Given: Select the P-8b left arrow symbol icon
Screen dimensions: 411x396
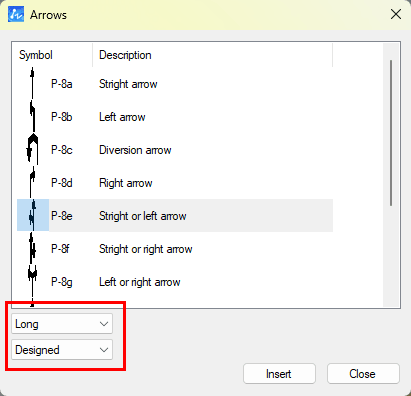Looking at the screenshot, I should point(32,117).
